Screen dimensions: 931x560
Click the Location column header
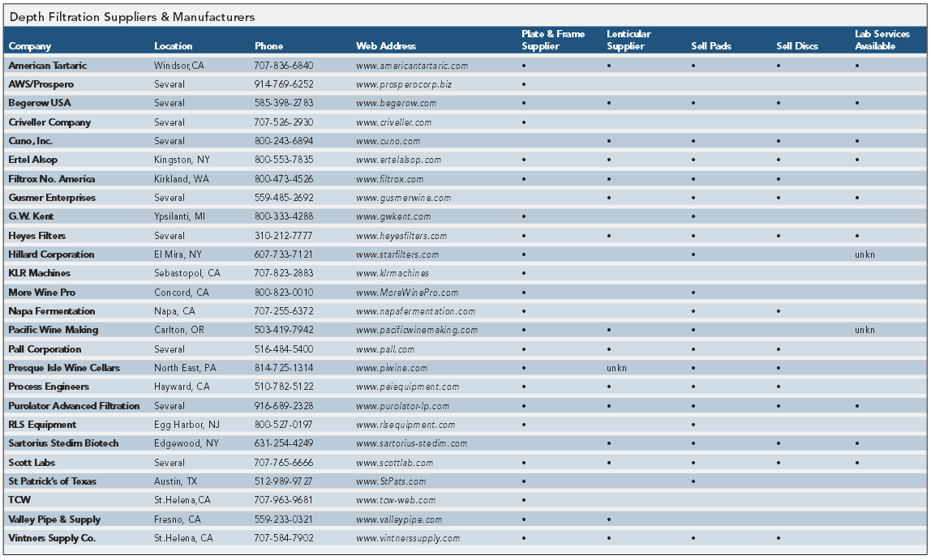(x=173, y=46)
